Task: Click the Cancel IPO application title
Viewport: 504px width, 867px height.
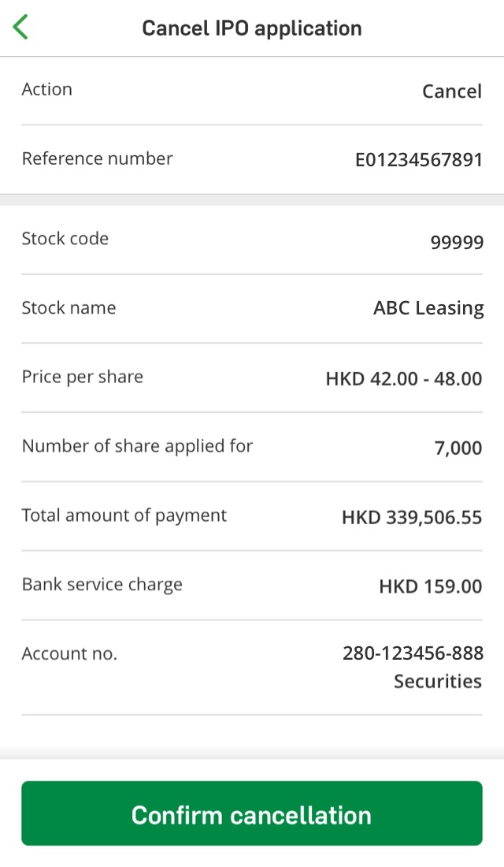Action: (251, 28)
